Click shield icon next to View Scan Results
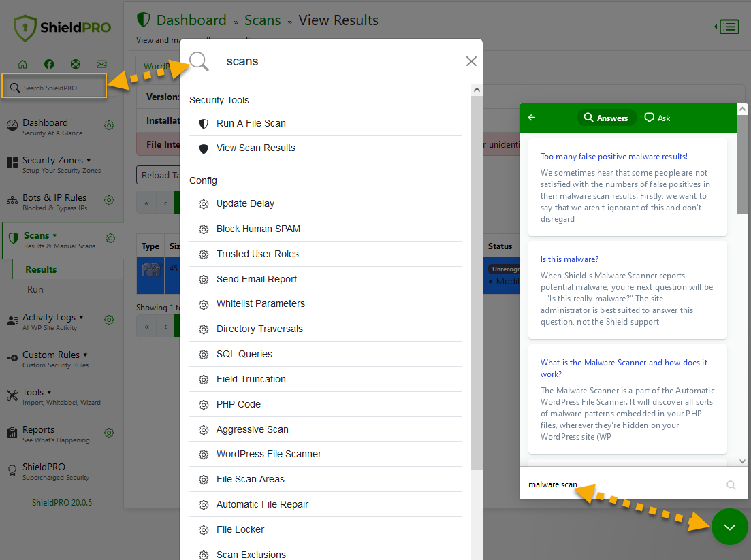 pyautogui.click(x=204, y=149)
